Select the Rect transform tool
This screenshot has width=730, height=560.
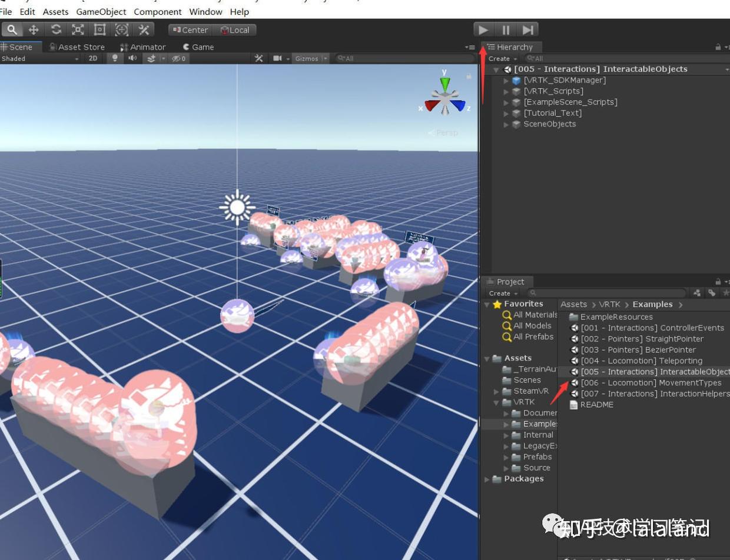(x=99, y=29)
